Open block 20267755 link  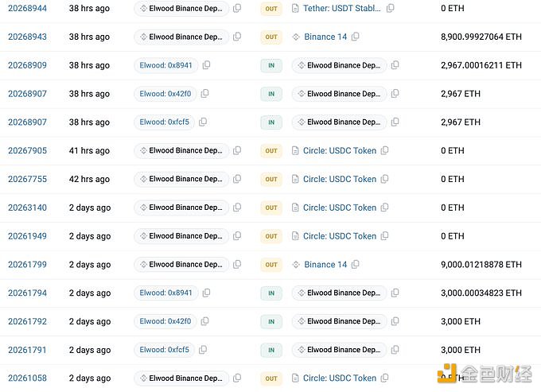27,179
